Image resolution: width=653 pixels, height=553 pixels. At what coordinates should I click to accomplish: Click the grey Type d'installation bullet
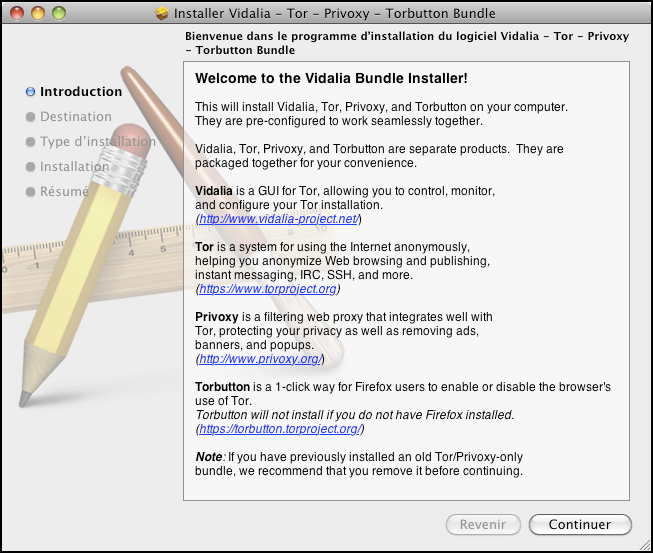[x=30, y=142]
